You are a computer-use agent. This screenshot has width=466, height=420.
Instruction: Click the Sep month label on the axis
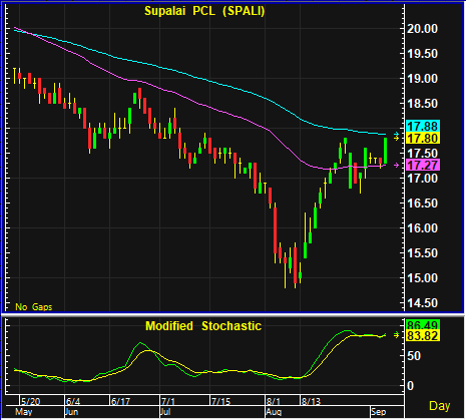click(379, 412)
